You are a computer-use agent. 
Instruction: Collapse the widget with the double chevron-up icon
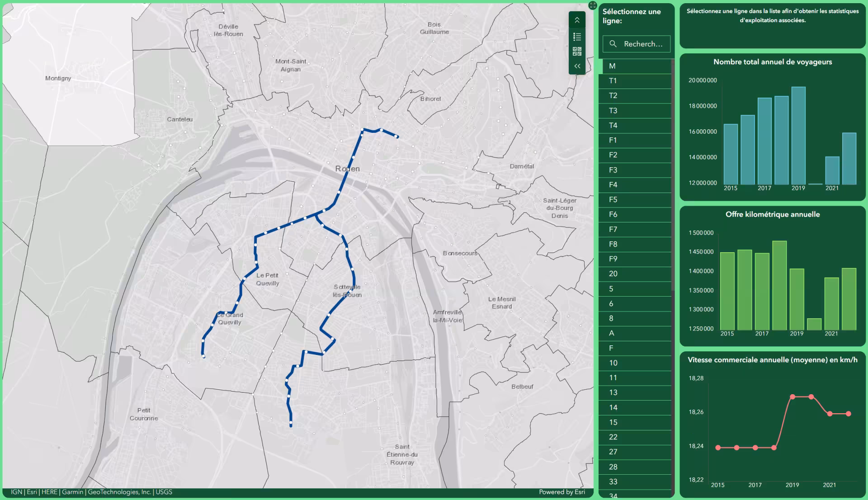point(577,19)
